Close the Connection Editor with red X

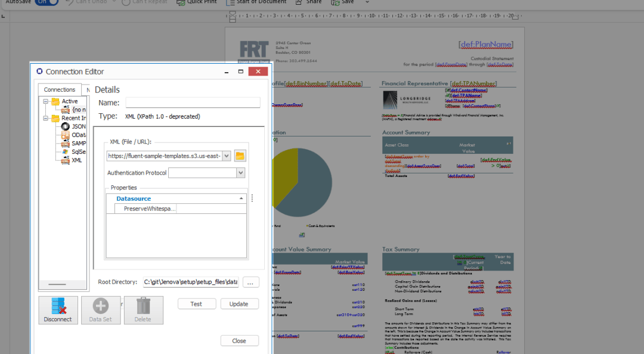coord(258,72)
